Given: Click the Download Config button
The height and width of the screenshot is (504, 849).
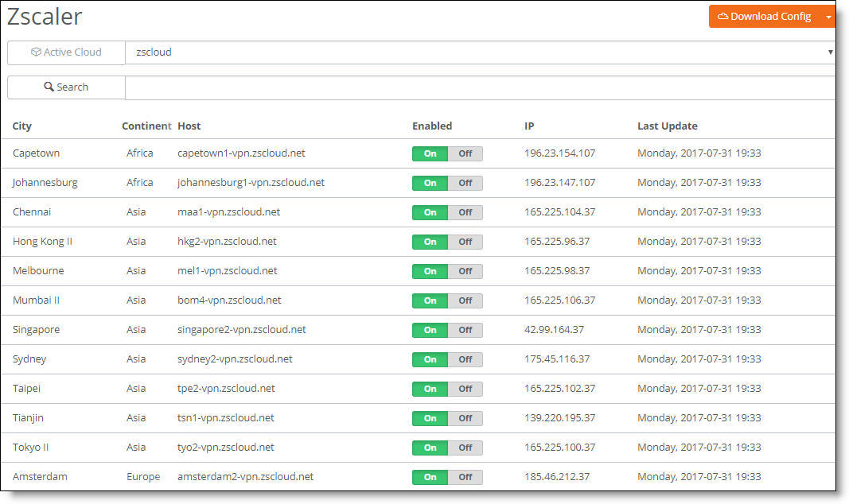Looking at the screenshot, I should [765, 16].
